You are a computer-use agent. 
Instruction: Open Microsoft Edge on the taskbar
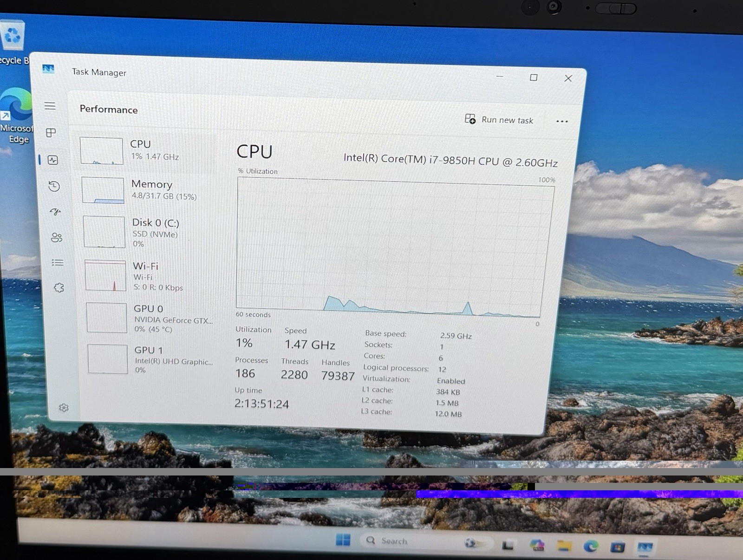[x=591, y=547]
